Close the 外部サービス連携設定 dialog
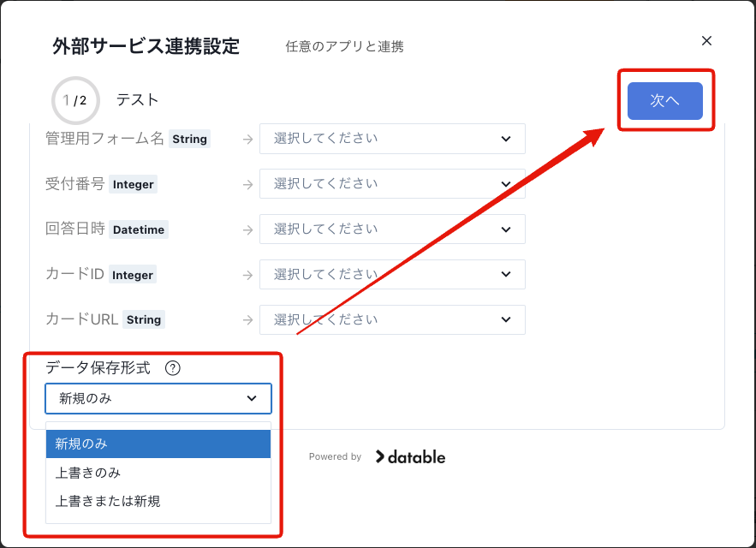The width and height of the screenshot is (756, 548). [706, 41]
